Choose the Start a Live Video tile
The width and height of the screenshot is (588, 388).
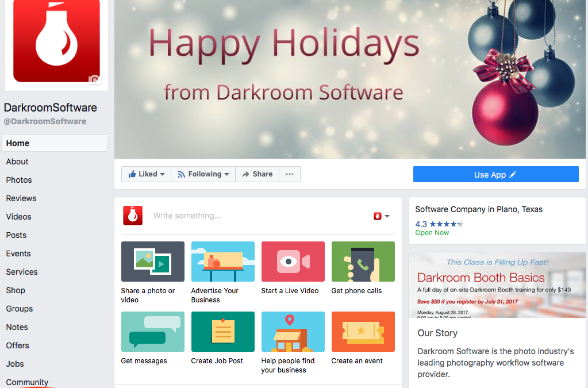point(293,268)
